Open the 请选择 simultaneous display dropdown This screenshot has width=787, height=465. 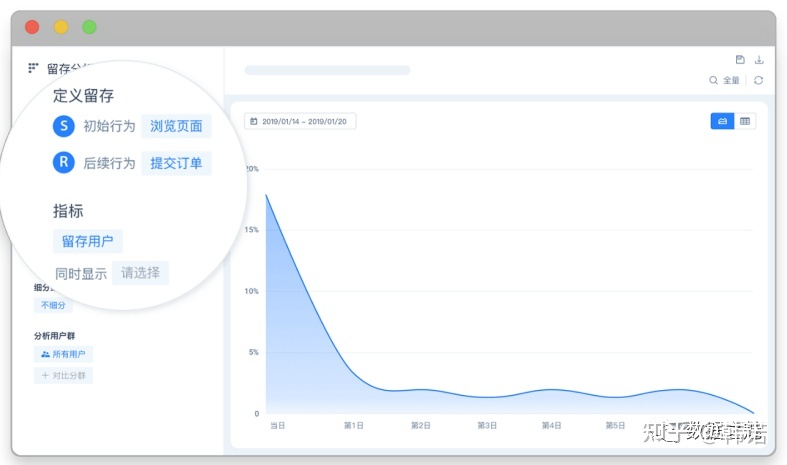pos(140,273)
